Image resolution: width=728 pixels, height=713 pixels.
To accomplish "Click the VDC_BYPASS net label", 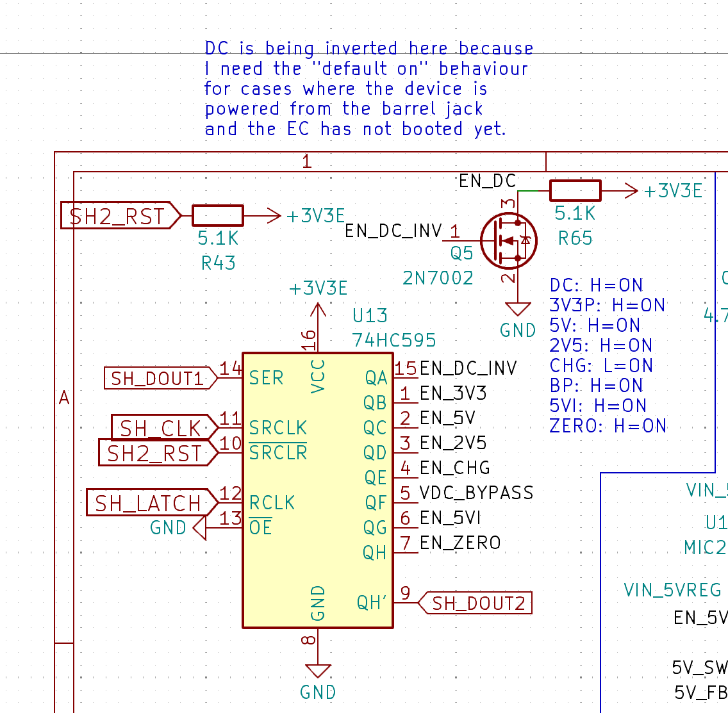I will coord(476,493).
